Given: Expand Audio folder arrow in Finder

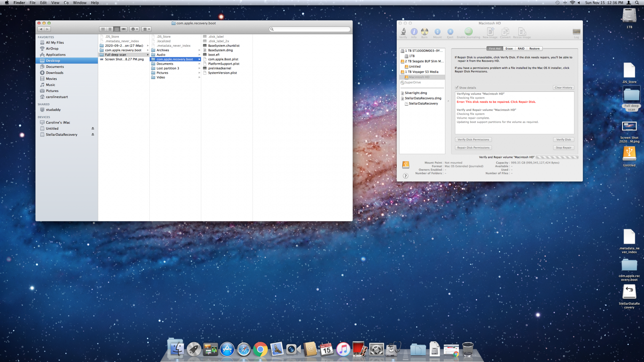Looking at the screenshot, I should pos(199,55).
